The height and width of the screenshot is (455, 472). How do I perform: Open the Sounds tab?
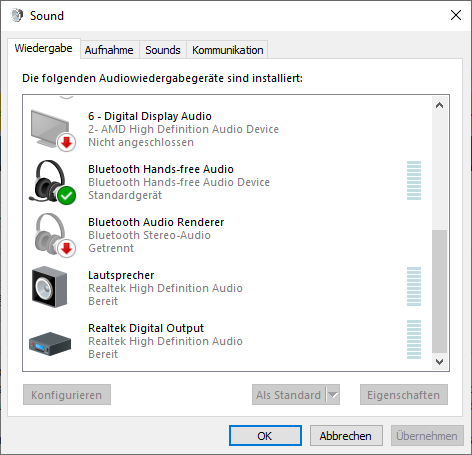(x=163, y=50)
